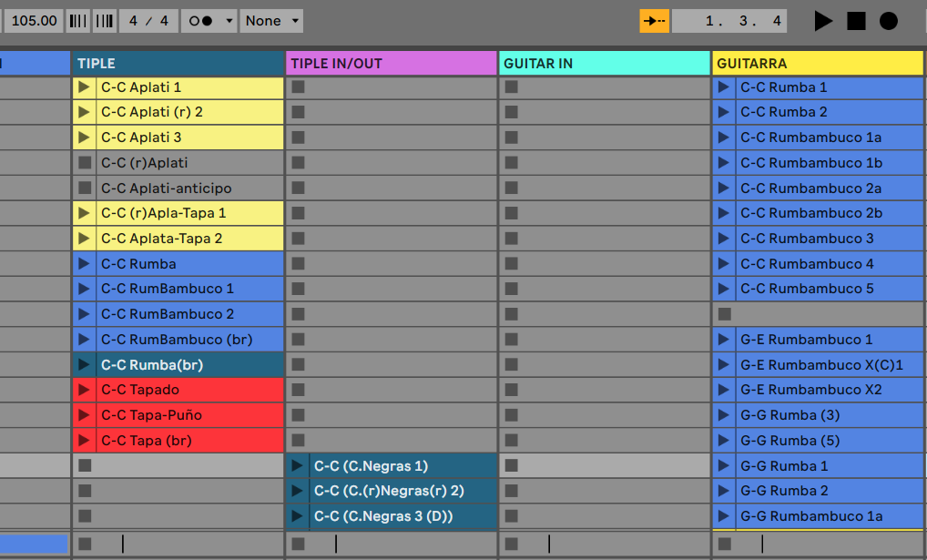
Task: Launch the C-C Rumba 1 guitar clip
Action: click(724, 87)
